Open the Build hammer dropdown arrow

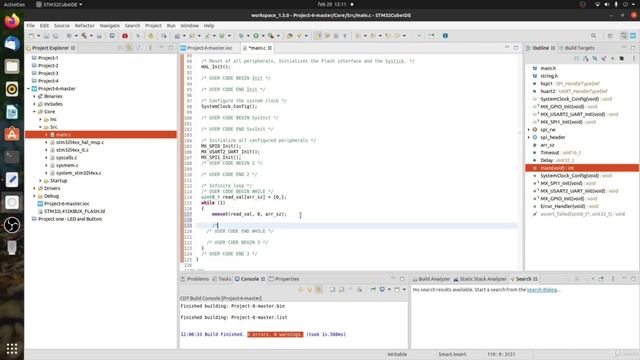pyautogui.click(x=91, y=36)
